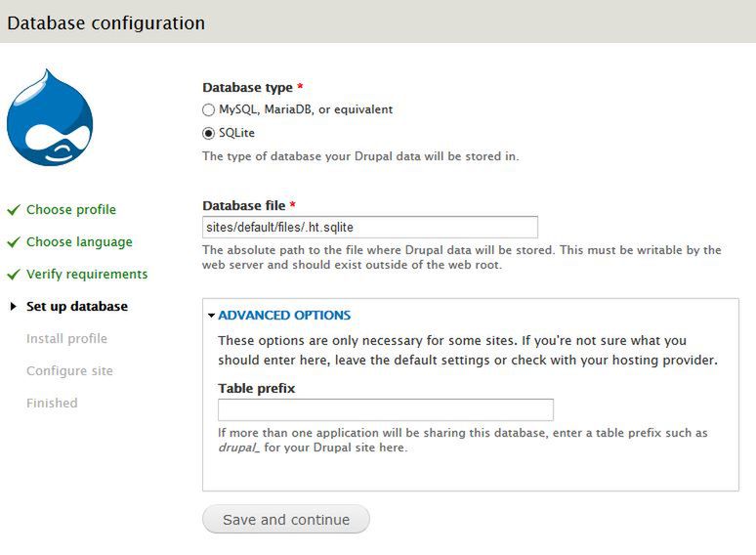Click into the Table prefix field
This screenshot has height=555, width=756.
click(x=386, y=409)
